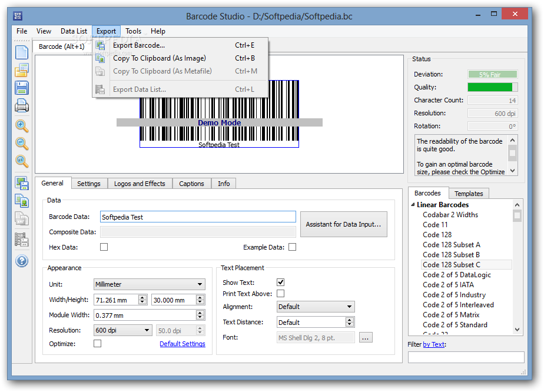Open the Help menu
Image resolution: width=544 pixels, height=392 pixels.
(158, 31)
